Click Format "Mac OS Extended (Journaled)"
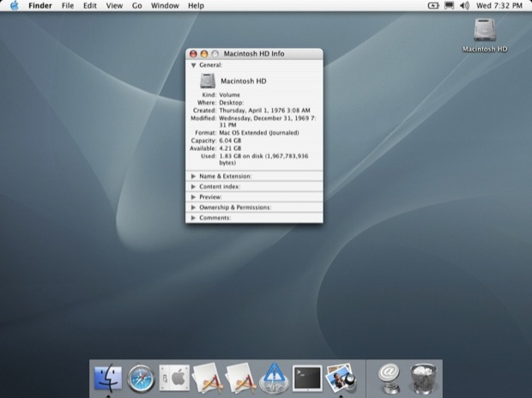The height and width of the screenshot is (398, 532). coord(259,133)
